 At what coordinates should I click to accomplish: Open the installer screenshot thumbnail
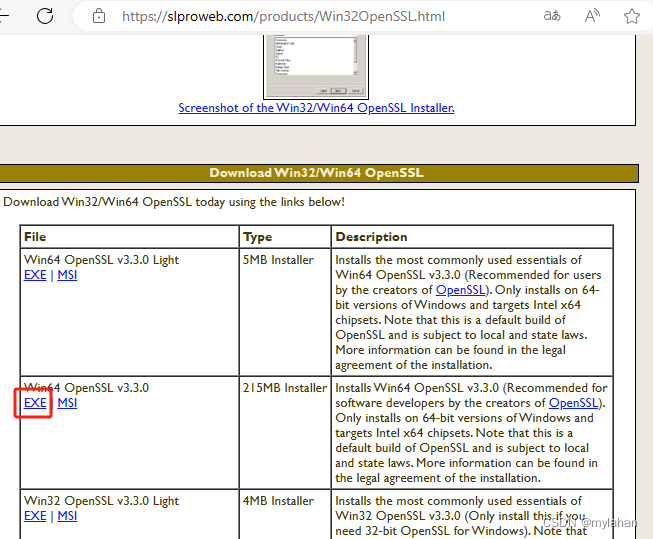coord(316,67)
